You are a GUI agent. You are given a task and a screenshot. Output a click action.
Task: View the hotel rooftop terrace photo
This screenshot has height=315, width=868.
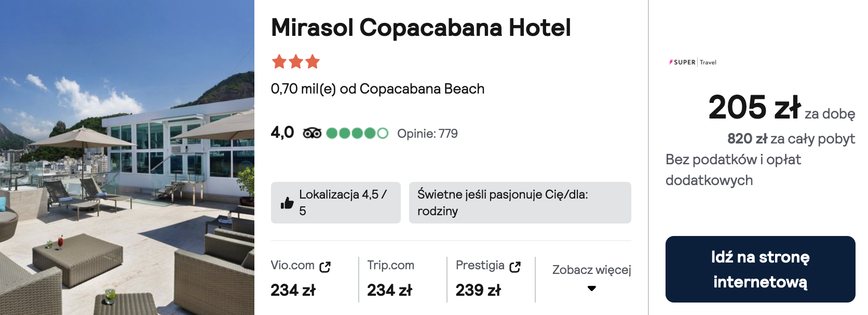(127, 157)
